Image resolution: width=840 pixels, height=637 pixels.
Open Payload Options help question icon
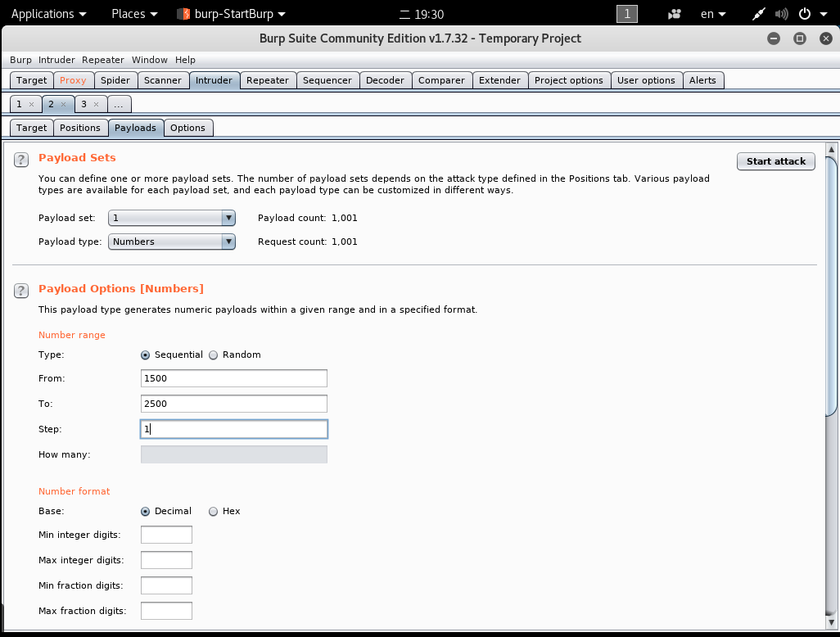click(x=21, y=291)
